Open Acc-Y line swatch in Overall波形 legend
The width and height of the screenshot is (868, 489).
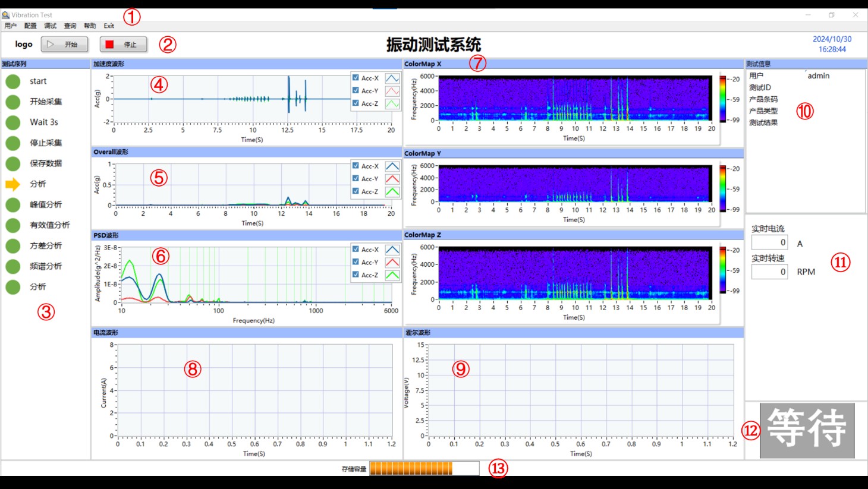[392, 179]
